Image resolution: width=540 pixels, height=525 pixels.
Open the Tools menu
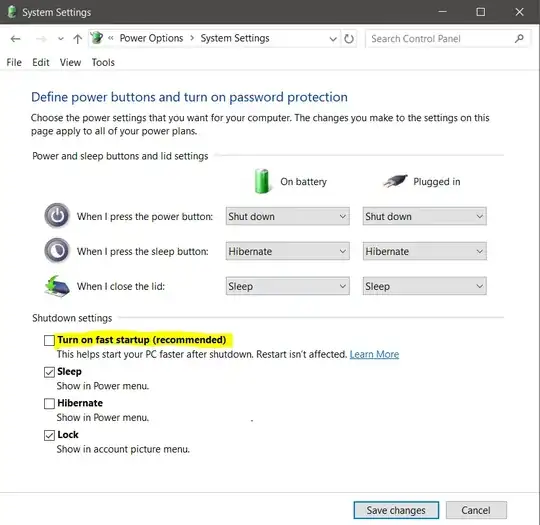103,62
